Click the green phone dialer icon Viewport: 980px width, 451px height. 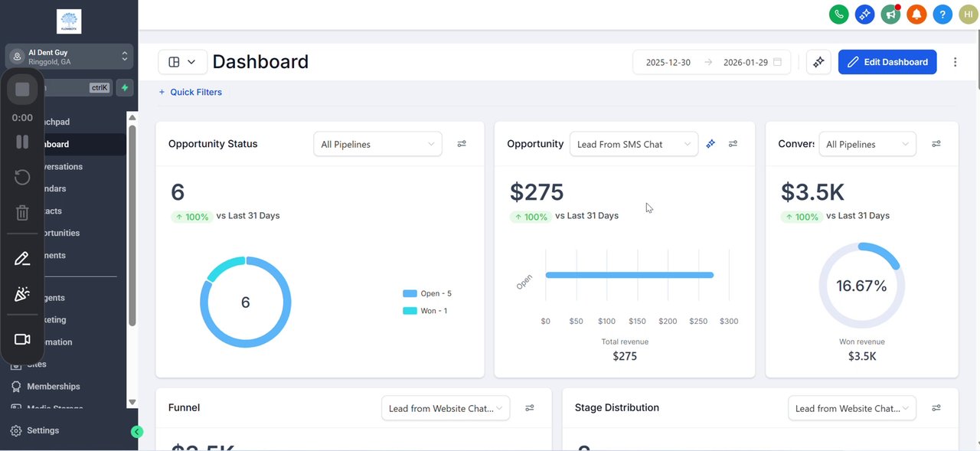(x=839, y=14)
